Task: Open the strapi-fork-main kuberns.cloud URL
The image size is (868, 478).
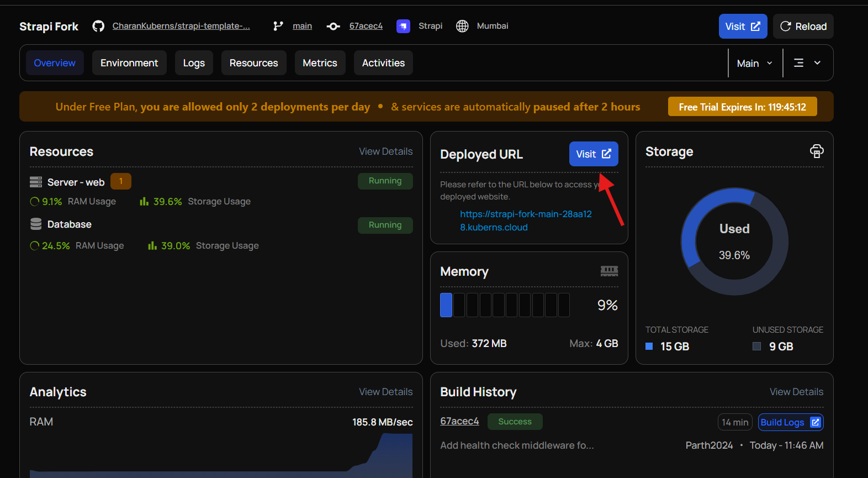Action: pyautogui.click(x=526, y=220)
